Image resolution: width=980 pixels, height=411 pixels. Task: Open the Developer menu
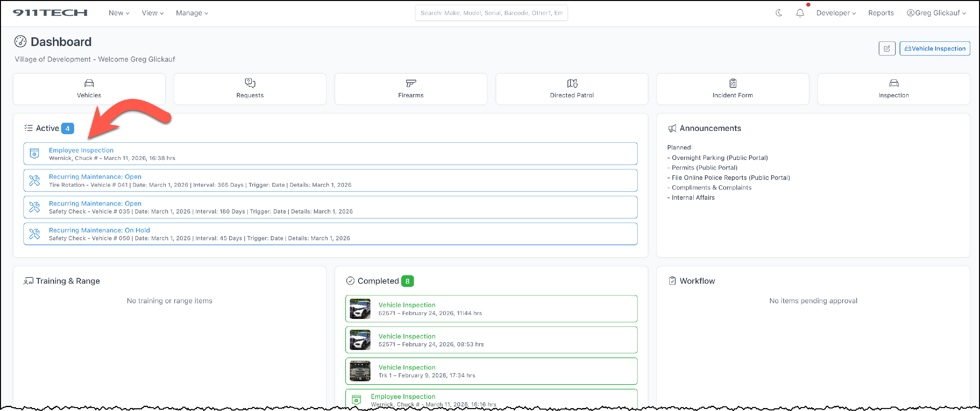835,13
